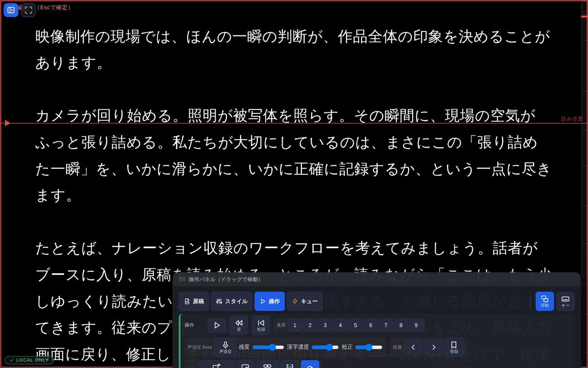The width and height of the screenshot is (588, 368).
Task: Go to previous paragraph with left chevron
Action: point(413,347)
